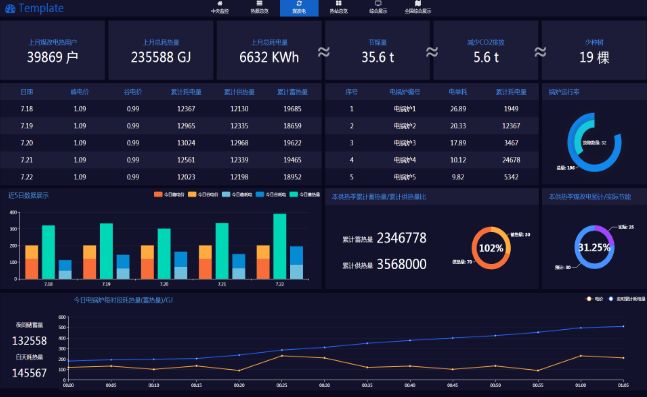Viewport: 647px width, 397px height.
Task: Click the highlighted refresh-icon nav tab
Action: pos(299,8)
